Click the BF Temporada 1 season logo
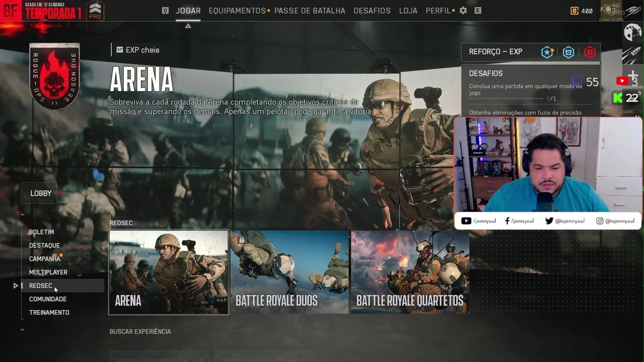 point(42,11)
